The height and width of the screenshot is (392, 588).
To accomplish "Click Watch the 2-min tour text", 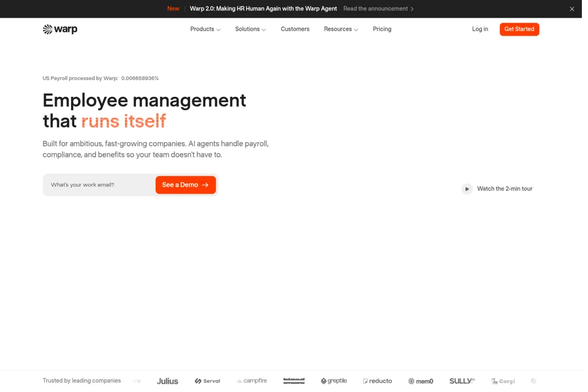I will [x=505, y=189].
